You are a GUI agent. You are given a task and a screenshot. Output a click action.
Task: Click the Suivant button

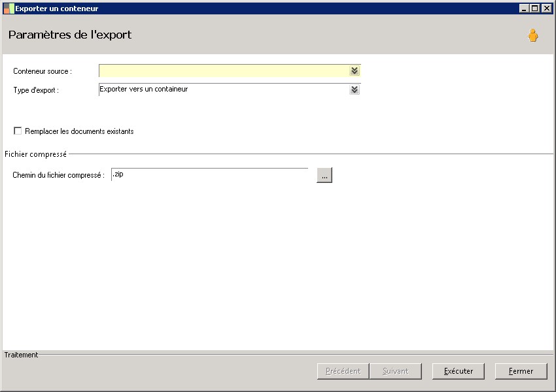[x=395, y=371]
